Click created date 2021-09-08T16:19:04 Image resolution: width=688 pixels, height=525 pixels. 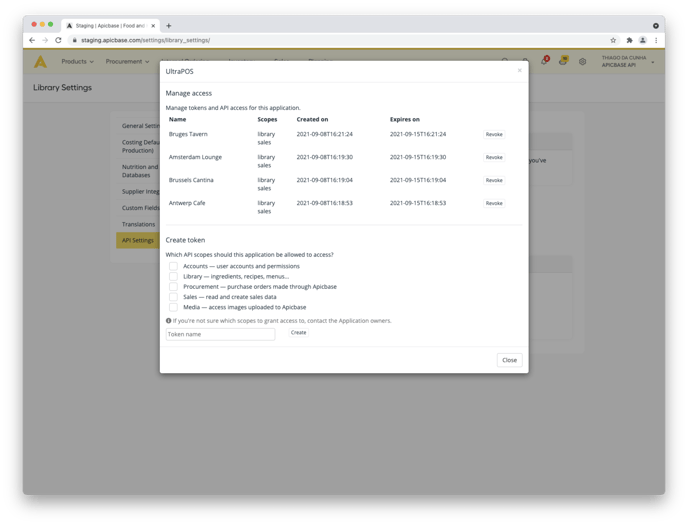point(325,180)
